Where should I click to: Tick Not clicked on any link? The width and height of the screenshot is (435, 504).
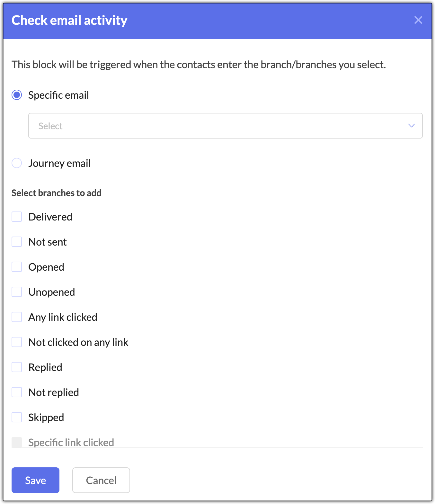point(17,342)
